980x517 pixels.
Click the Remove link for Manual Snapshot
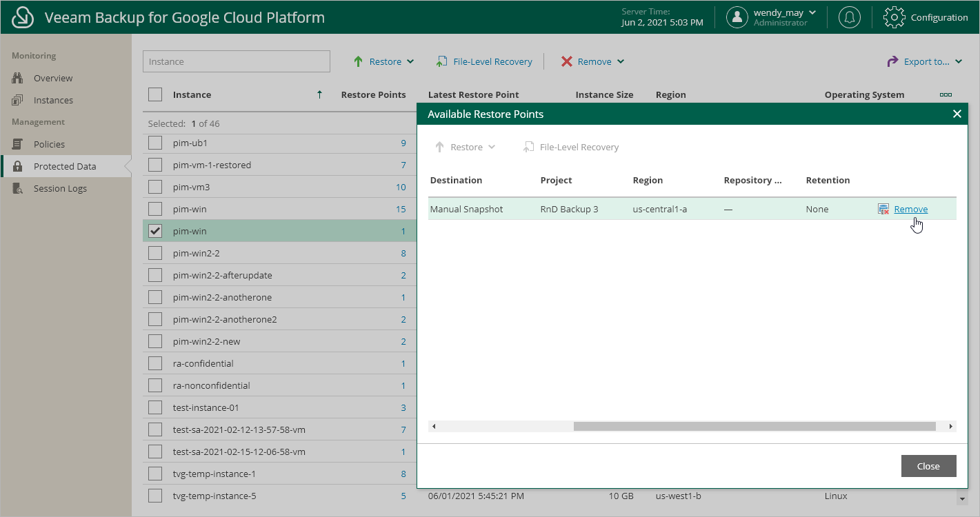click(x=910, y=209)
